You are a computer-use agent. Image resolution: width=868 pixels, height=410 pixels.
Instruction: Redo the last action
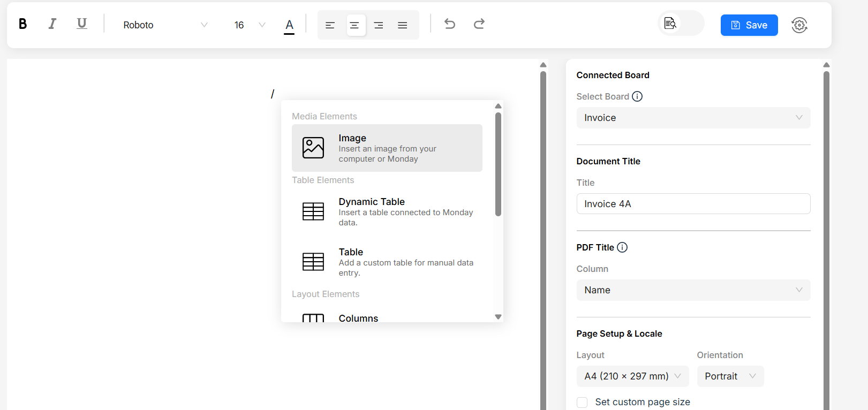(479, 24)
